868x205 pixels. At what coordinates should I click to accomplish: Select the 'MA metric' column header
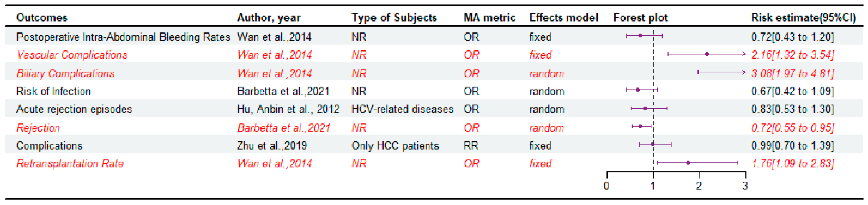(x=489, y=18)
